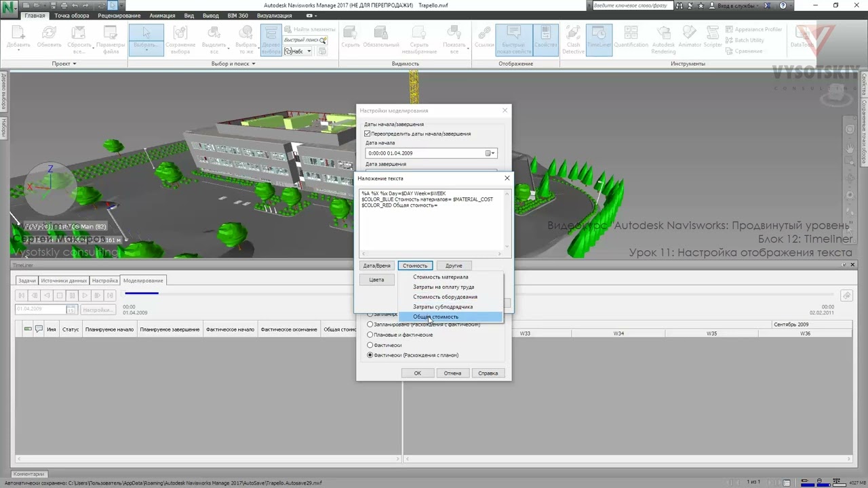The image size is (868, 488).
Task: Click the Стоимость button
Action: click(415, 266)
